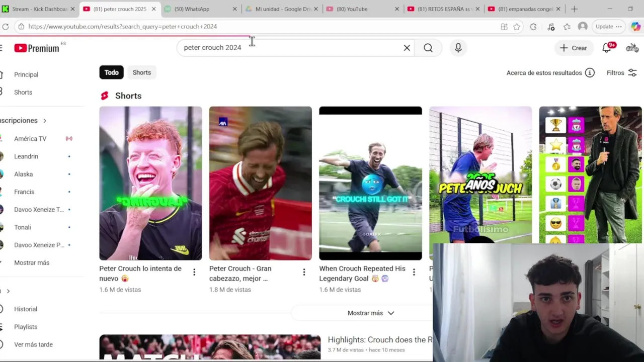Image resolution: width=644 pixels, height=362 pixels.
Task: Click the Update button in browser toolbar
Action: 609,27
